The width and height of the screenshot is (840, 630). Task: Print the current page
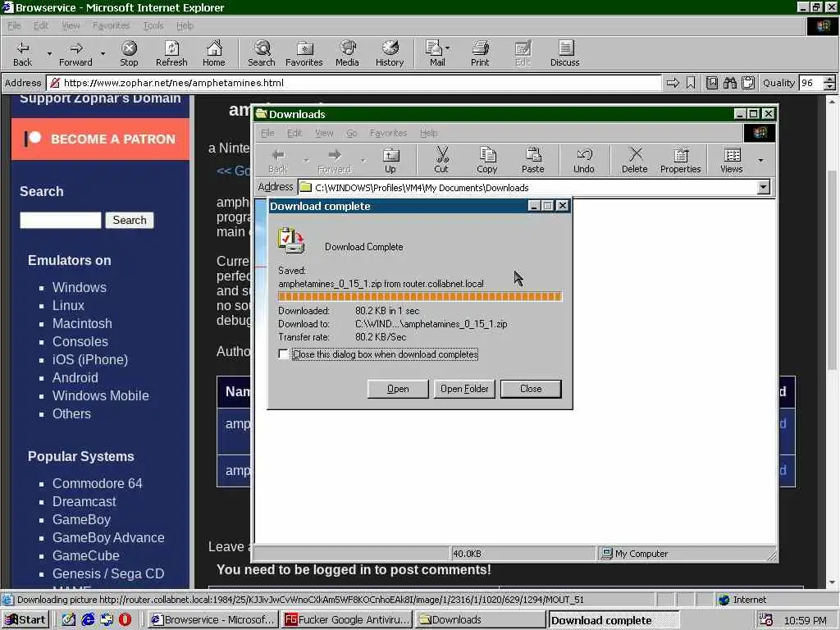tap(480, 53)
